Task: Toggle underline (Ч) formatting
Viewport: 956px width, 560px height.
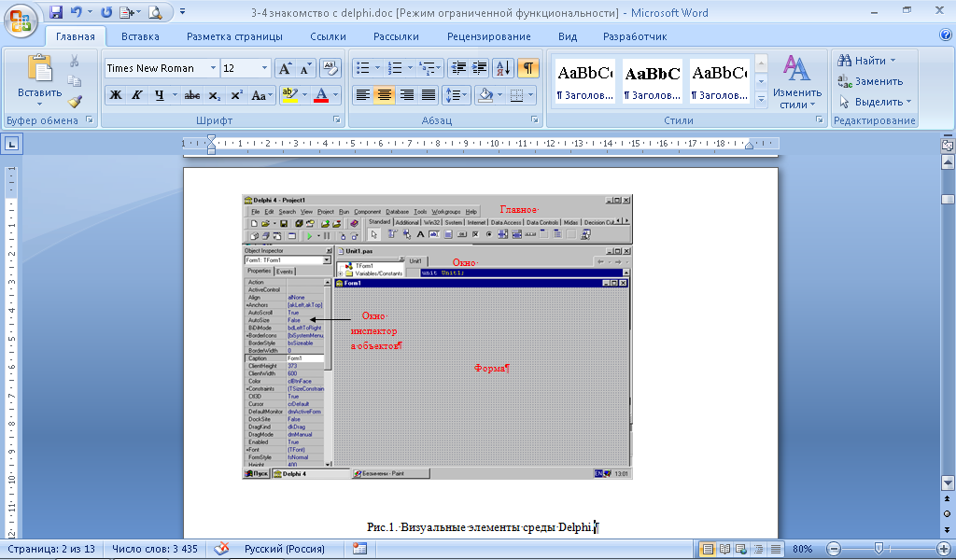Action: [x=159, y=95]
